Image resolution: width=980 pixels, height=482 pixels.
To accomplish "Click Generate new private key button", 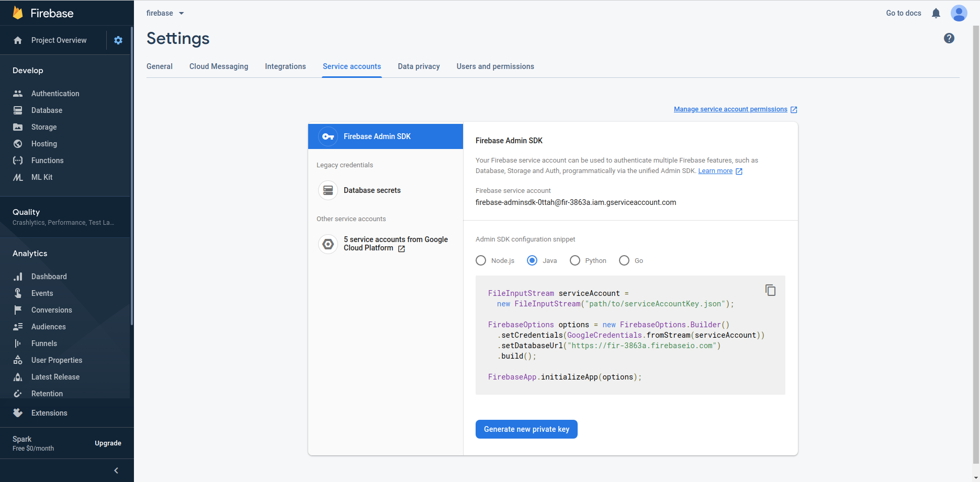I will click(x=526, y=429).
